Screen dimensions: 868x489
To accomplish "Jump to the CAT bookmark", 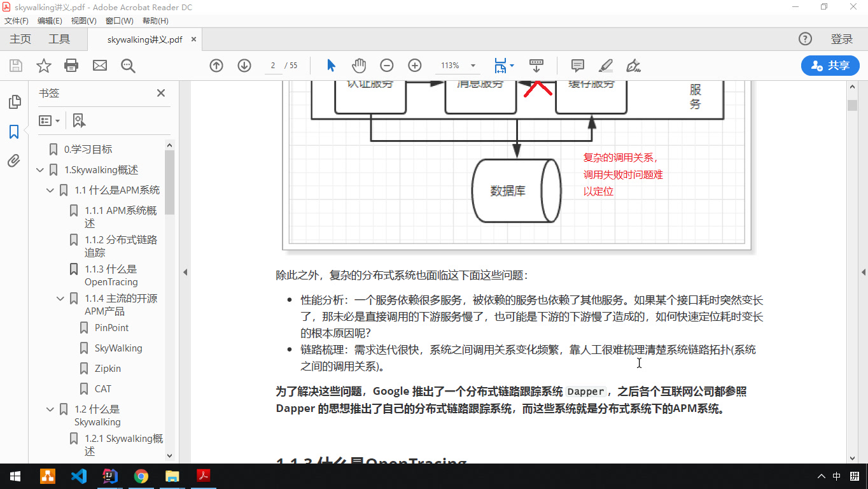I will coord(102,389).
